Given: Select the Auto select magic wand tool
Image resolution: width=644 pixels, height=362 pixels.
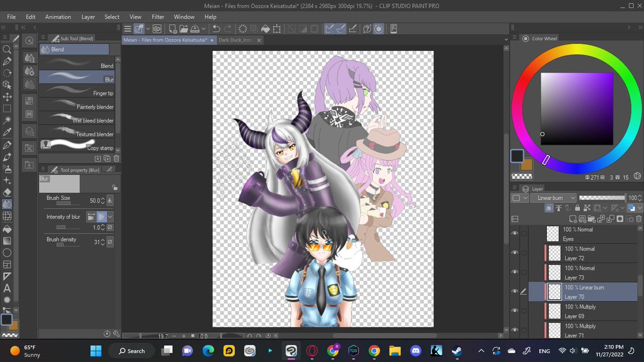Looking at the screenshot, I should (x=8, y=120).
